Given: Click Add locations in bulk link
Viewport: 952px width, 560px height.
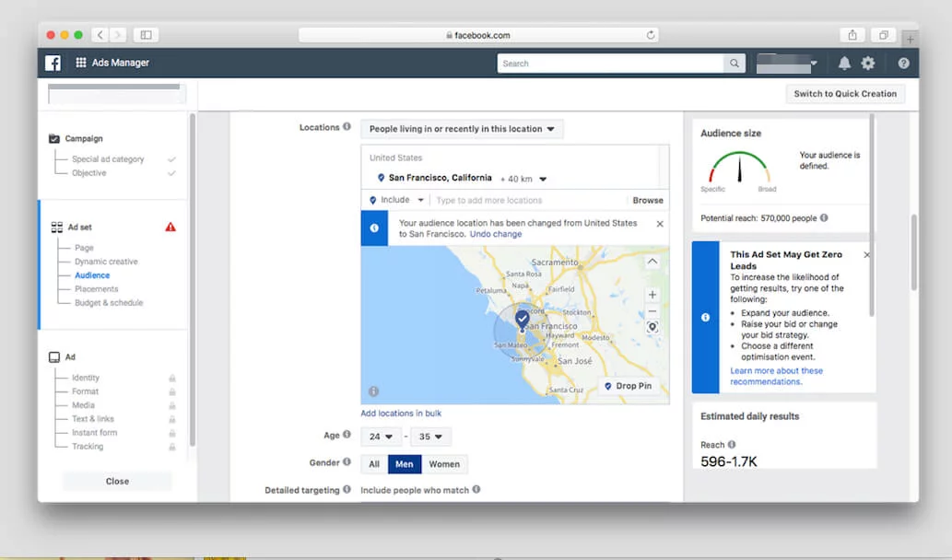Looking at the screenshot, I should coord(401,414).
